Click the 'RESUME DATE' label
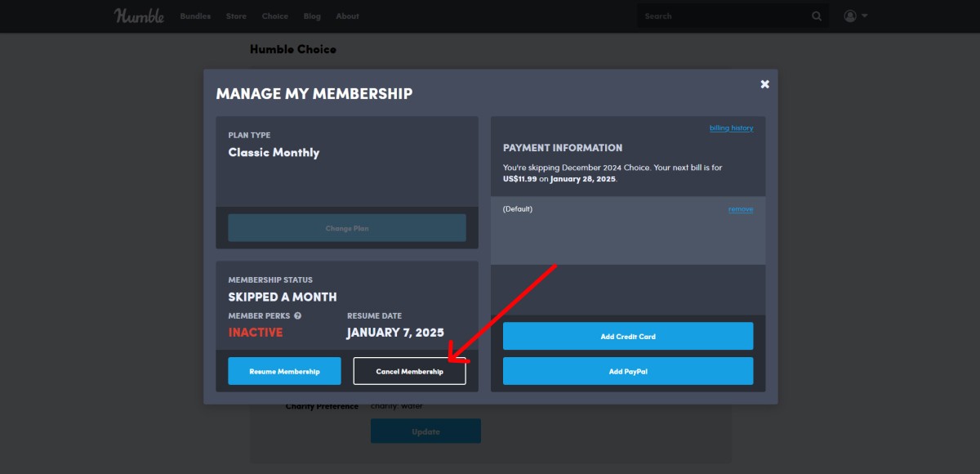The height and width of the screenshot is (474, 980). click(374, 315)
